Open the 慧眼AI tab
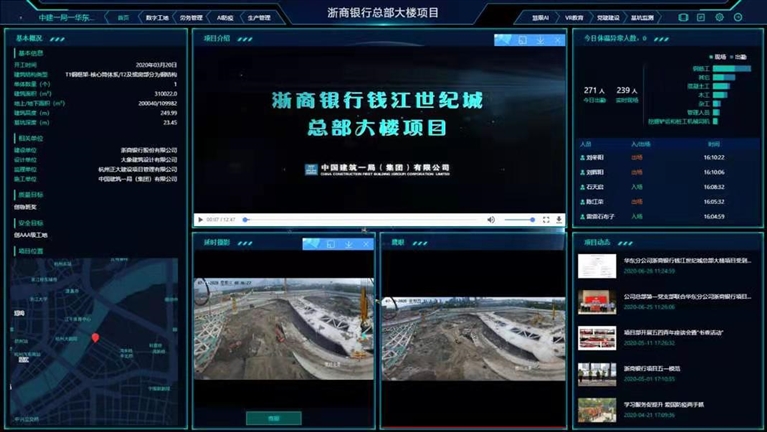The width and height of the screenshot is (767, 432). (540, 18)
